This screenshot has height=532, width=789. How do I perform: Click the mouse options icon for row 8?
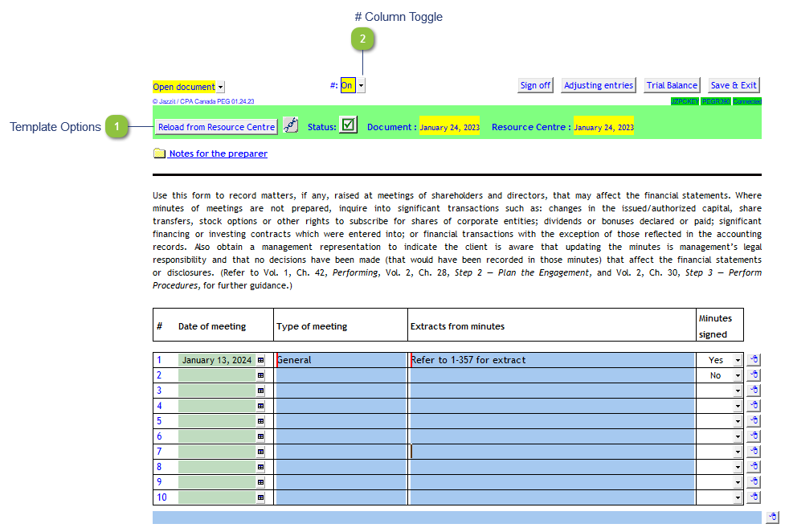tap(754, 467)
